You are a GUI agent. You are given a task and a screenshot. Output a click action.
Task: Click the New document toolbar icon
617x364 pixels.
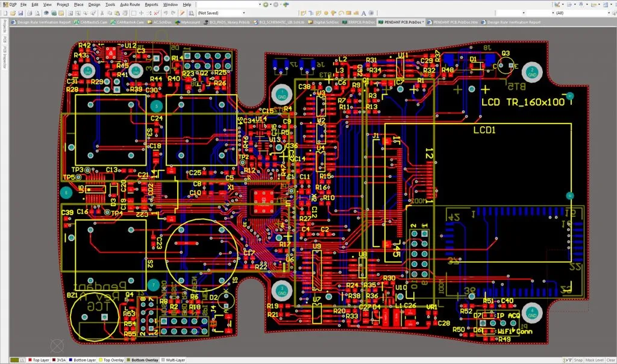[5, 13]
